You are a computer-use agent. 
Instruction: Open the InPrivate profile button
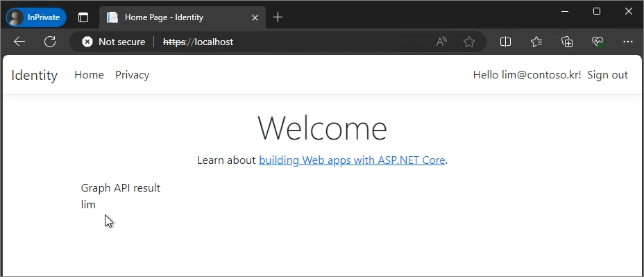pos(36,17)
